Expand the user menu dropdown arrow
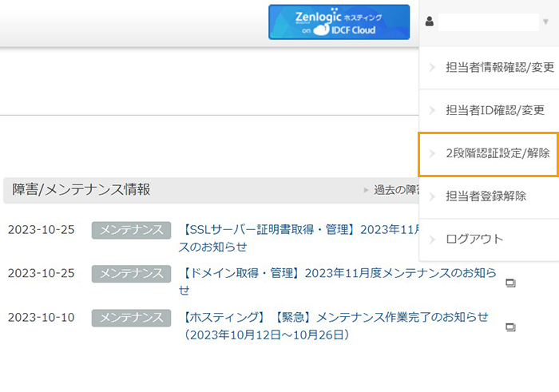The image size is (559, 392). click(545, 22)
